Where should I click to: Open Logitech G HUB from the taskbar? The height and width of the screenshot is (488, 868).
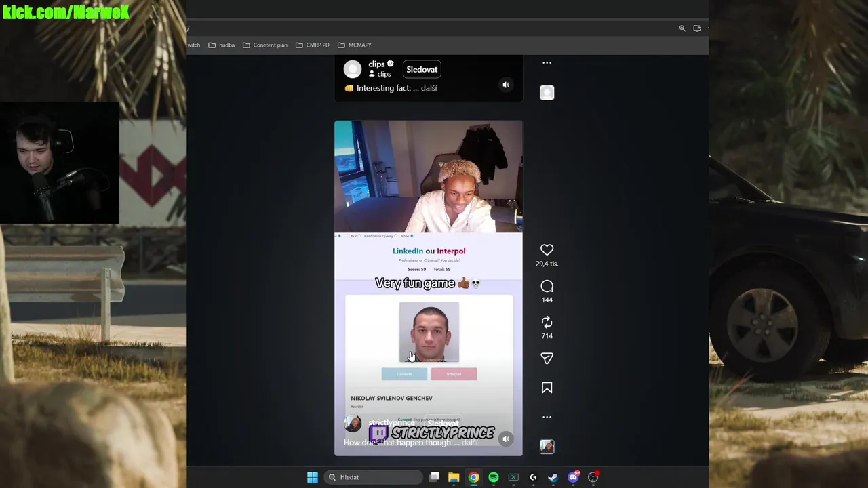[x=533, y=477]
